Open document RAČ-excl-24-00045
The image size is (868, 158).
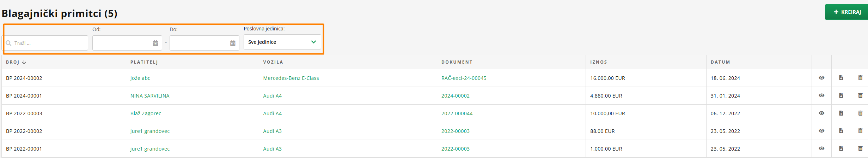tap(464, 78)
